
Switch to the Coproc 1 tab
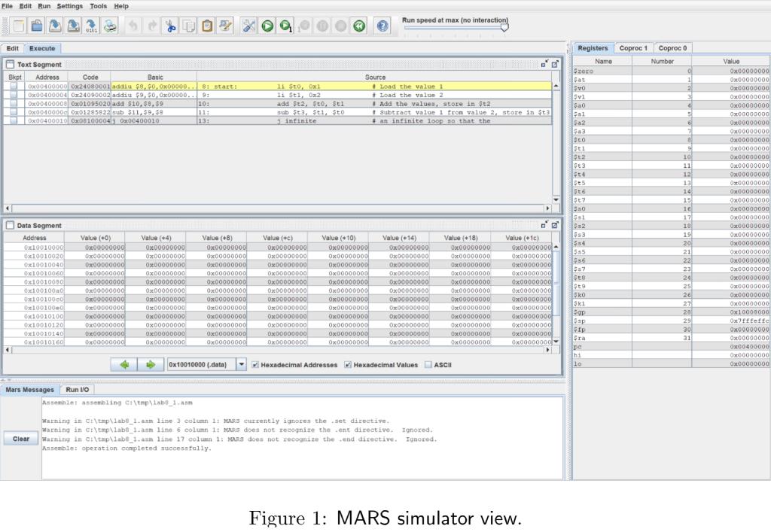(x=633, y=48)
